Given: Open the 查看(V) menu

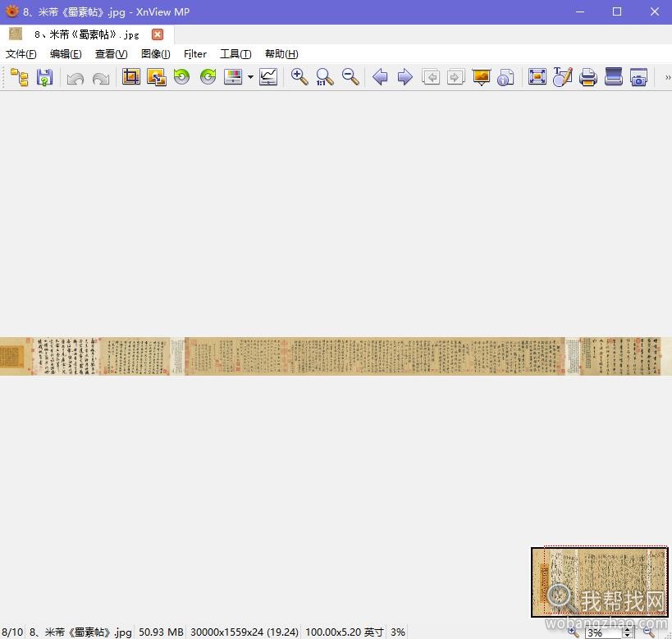Looking at the screenshot, I should 111,54.
